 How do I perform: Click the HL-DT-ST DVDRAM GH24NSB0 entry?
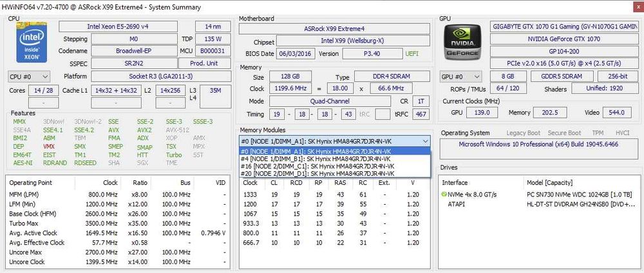581,204
